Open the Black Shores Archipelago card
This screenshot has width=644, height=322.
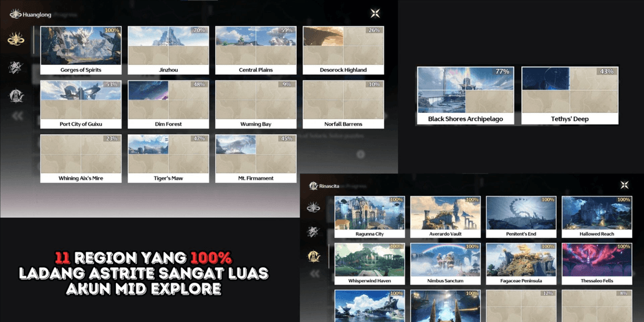[x=465, y=95]
